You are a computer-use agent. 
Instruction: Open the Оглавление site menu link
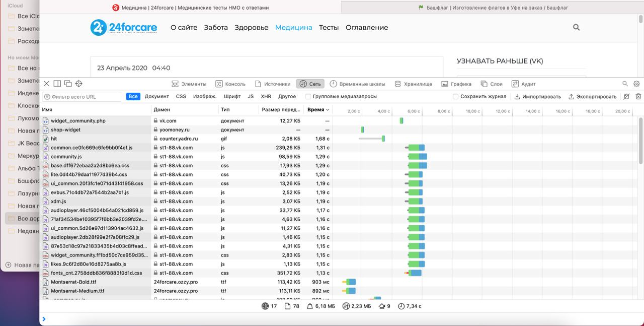[367, 28]
